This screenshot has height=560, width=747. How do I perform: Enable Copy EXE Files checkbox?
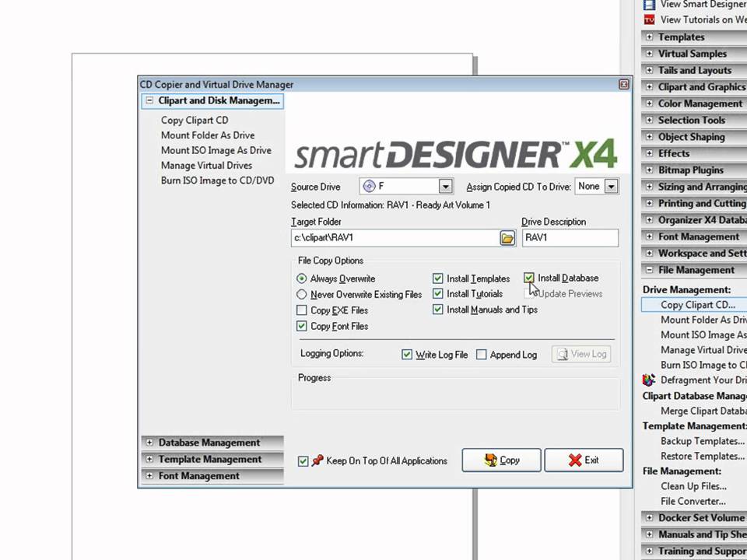tap(302, 310)
